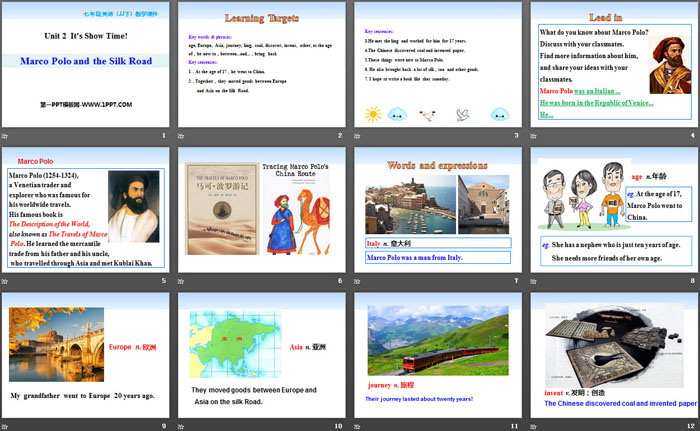
Task: Select slide 12 about the word invent
Action: 614,355
